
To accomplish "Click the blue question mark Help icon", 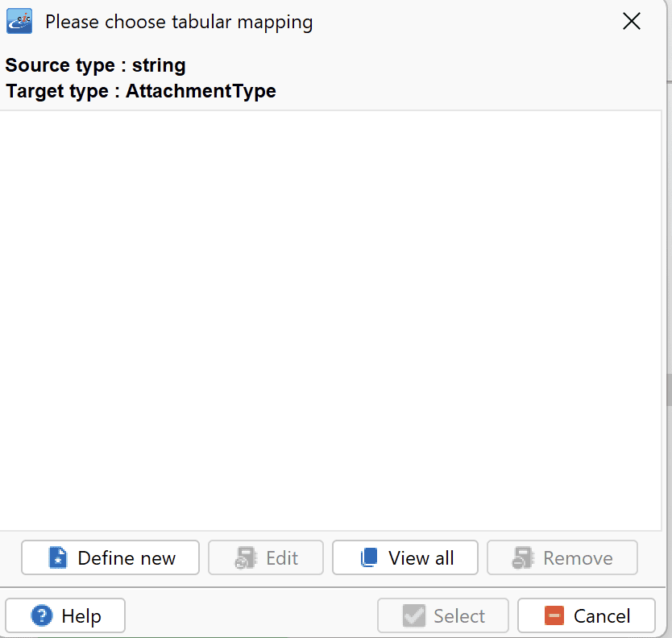I will (42, 615).
